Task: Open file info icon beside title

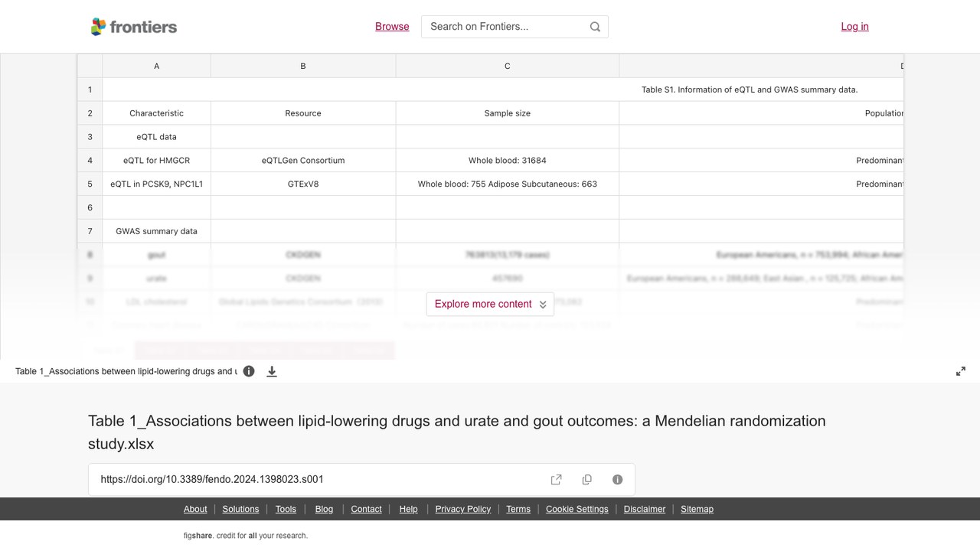Action: pyautogui.click(x=249, y=371)
